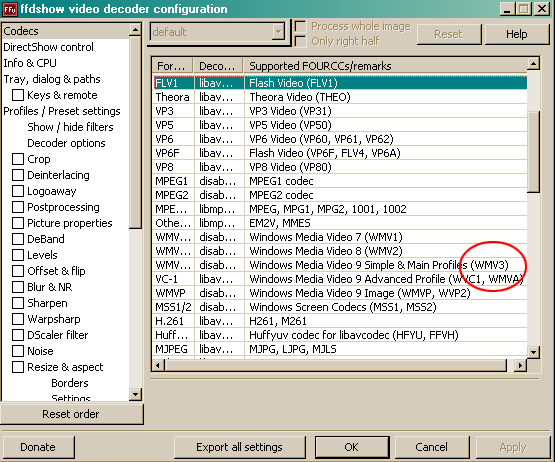Click the MPEG1 codec decoder cell

click(x=219, y=181)
